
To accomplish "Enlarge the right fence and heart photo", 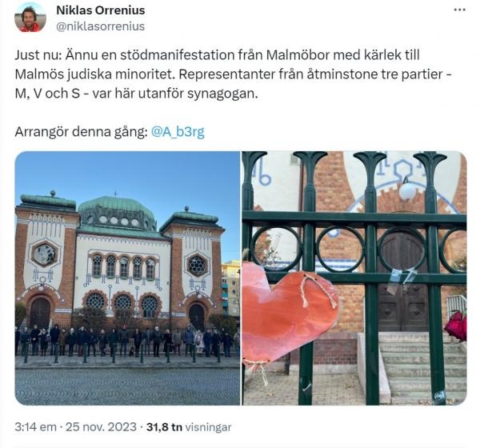I will [354, 278].
